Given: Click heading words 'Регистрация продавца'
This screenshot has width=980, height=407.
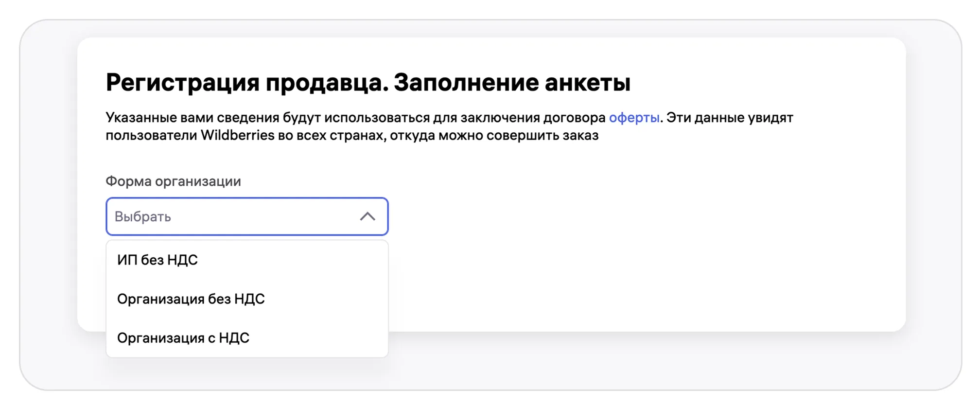Looking at the screenshot, I should (x=246, y=82).
